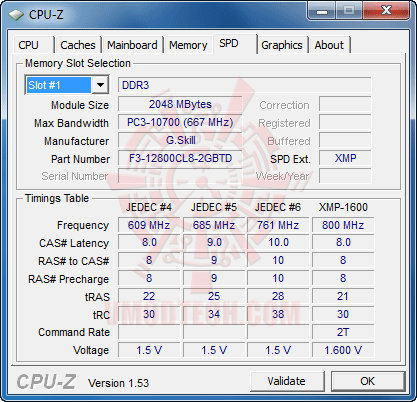
Task: Click the tRAS value 22
Action: (149, 296)
